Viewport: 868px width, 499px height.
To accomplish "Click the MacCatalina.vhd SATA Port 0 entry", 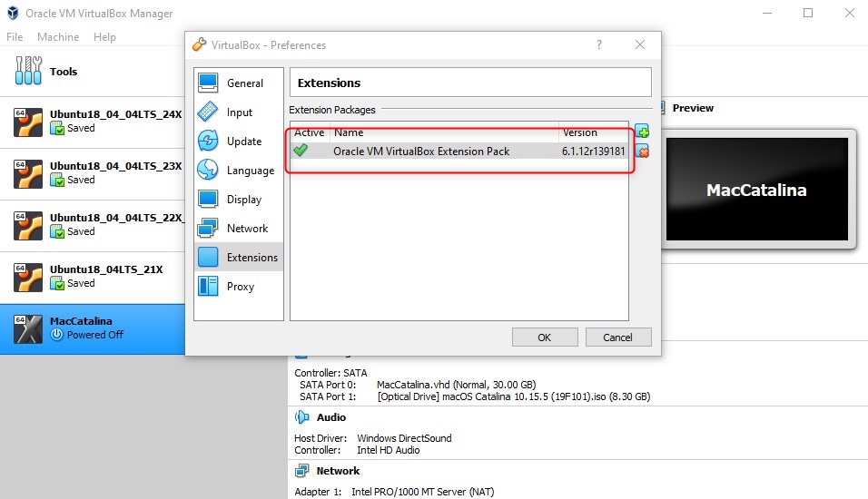I will coord(456,385).
